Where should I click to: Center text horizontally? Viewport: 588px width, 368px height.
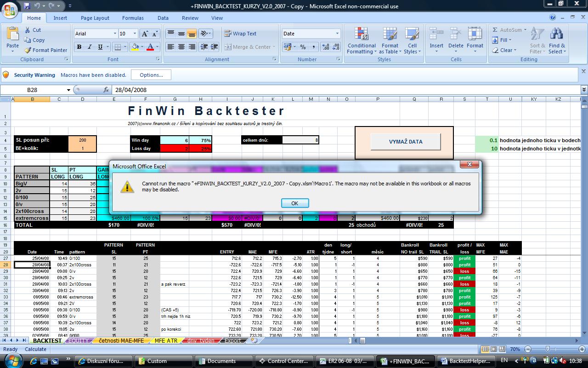click(181, 47)
